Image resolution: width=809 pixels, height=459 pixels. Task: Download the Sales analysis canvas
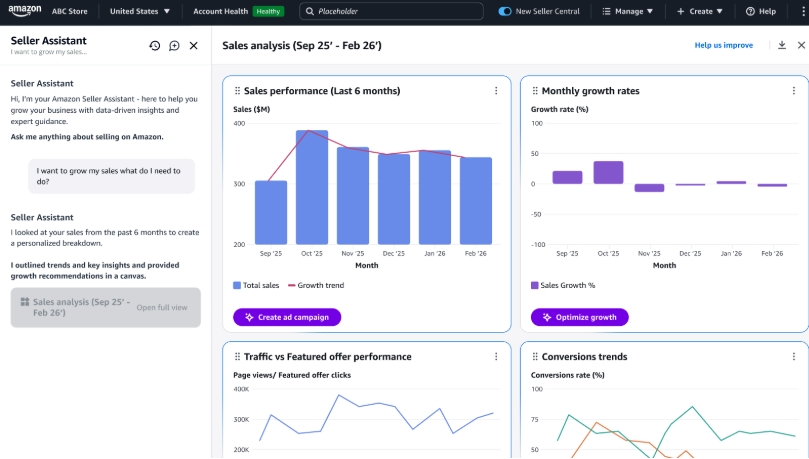[782, 46]
